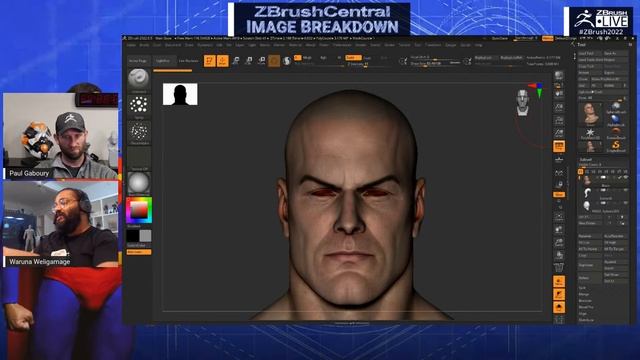
Task: Activate the orange Draw mode button
Action: (223, 61)
